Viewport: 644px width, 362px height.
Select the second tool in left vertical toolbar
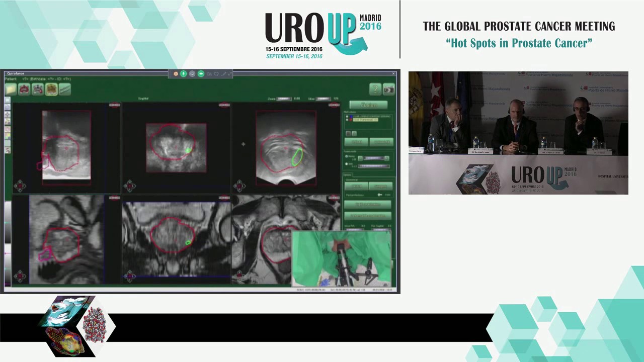coord(8,107)
